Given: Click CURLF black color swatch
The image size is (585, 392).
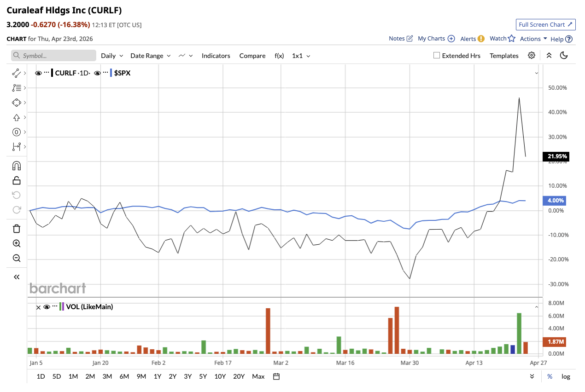Looking at the screenshot, I should (x=53, y=73).
